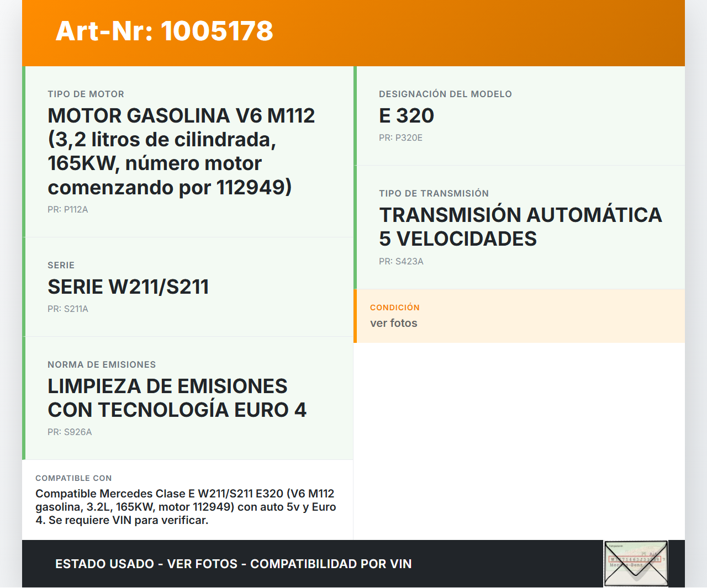The height and width of the screenshot is (588, 707).
Task: Click the PR: P320E code
Action: pos(400,138)
